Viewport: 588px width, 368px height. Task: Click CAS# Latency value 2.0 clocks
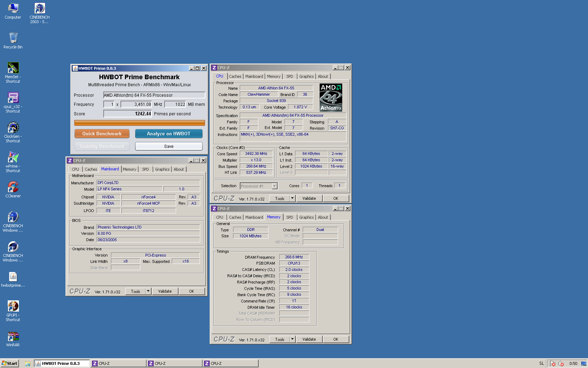(x=294, y=270)
